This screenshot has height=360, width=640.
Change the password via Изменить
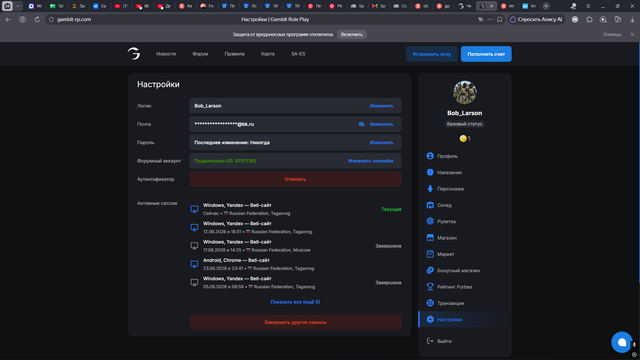click(381, 142)
